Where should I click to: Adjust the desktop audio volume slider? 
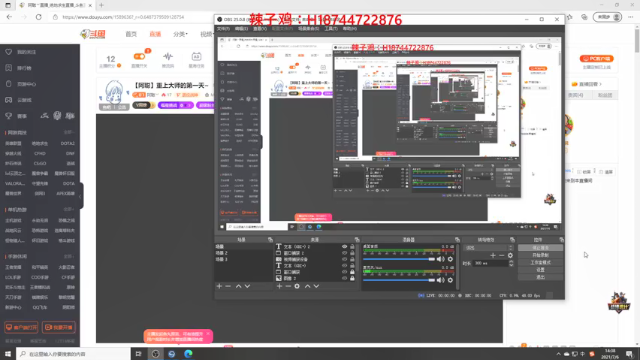[x=399, y=259]
